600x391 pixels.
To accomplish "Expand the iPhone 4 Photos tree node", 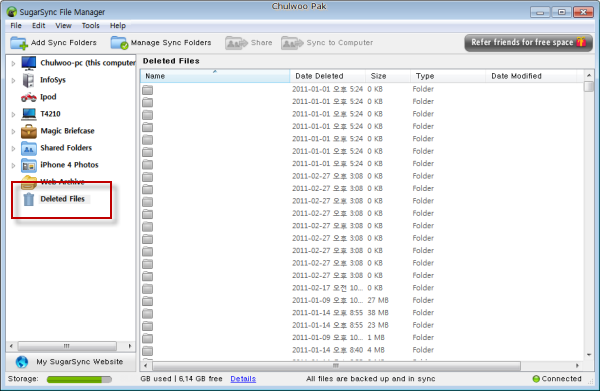I will pyautogui.click(x=13, y=165).
